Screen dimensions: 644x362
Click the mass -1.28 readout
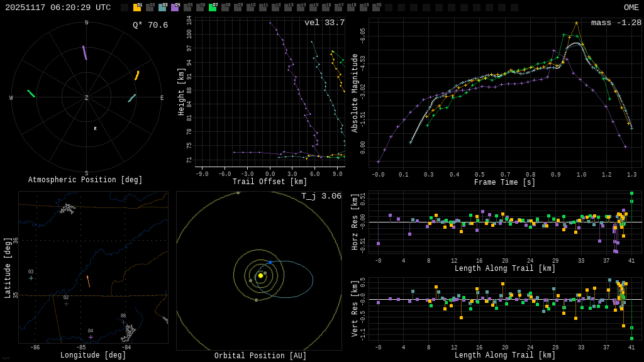[x=616, y=23]
